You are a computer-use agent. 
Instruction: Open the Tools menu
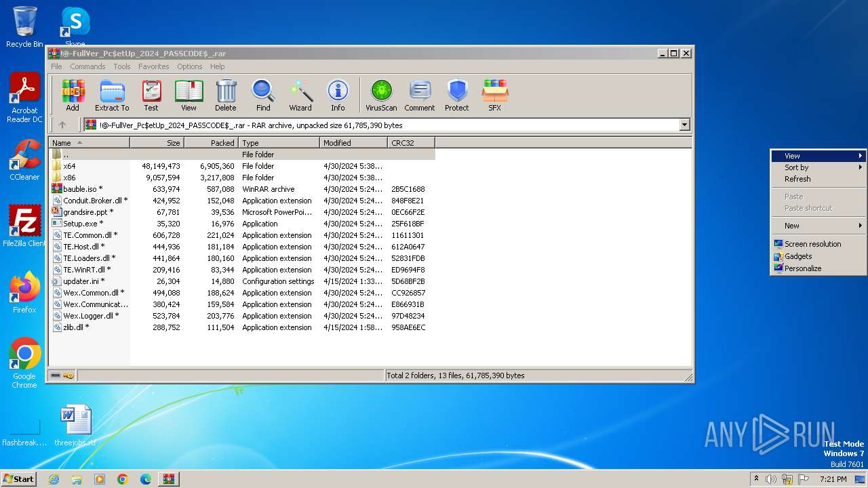click(x=122, y=66)
